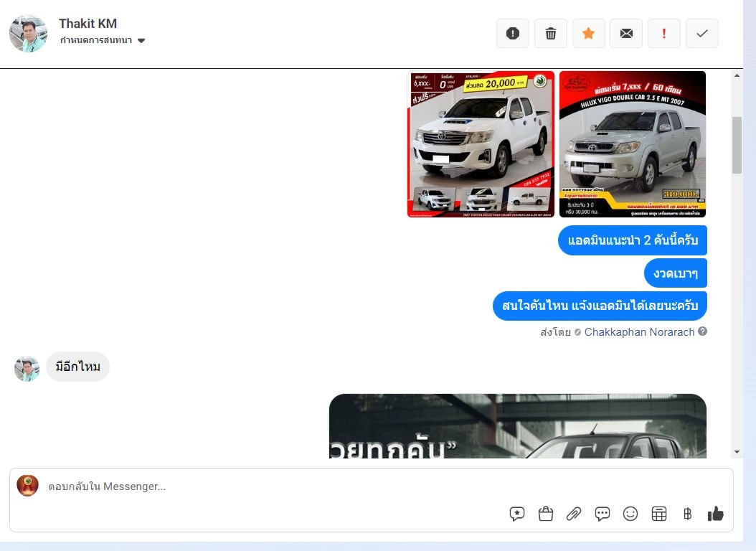Screen dimensions: 756x551
Task: Delete conversation with trash icon
Action: tap(551, 33)
